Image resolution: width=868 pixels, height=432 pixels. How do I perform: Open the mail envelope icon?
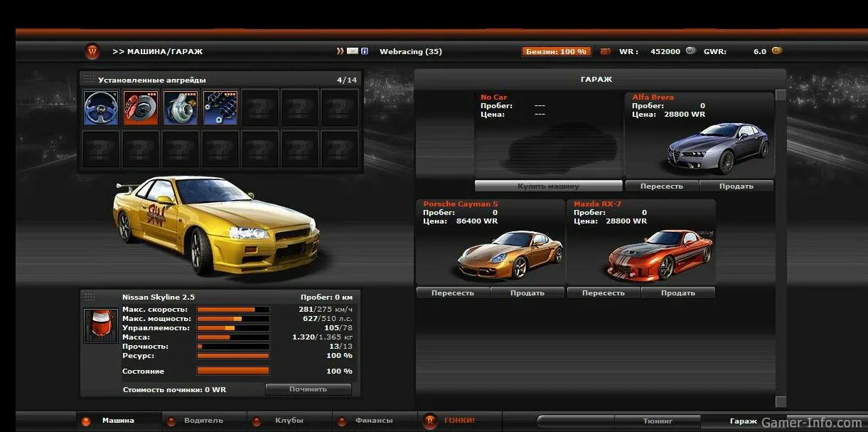pyautogui.click(x=353, y=51)
